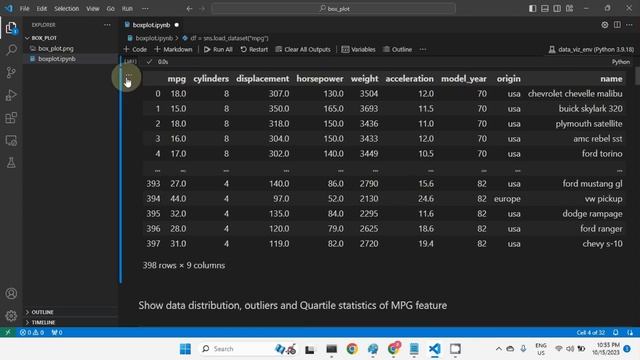Add a new Markdown cell

coord(173,49)
